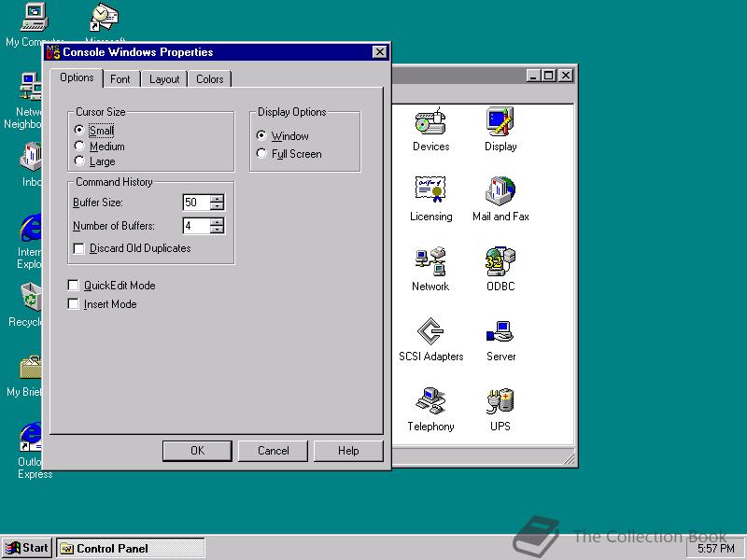Open the Start menu
747x560 pixels.
(x=28, y=548)
